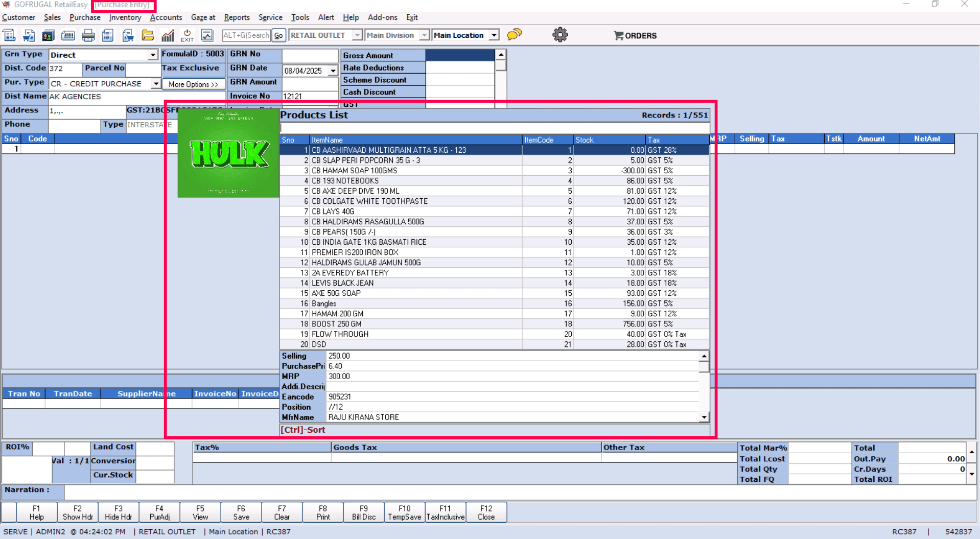Open the folder icon in the toolbar
This screenshot has height=539, width=980.
point(148,35)
